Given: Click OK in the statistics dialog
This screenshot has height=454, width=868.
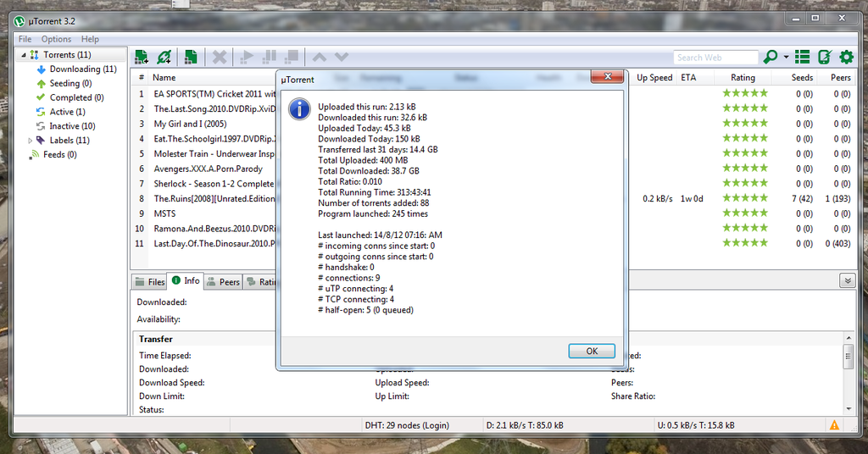Looking at the screenshot, I should 592,352.
